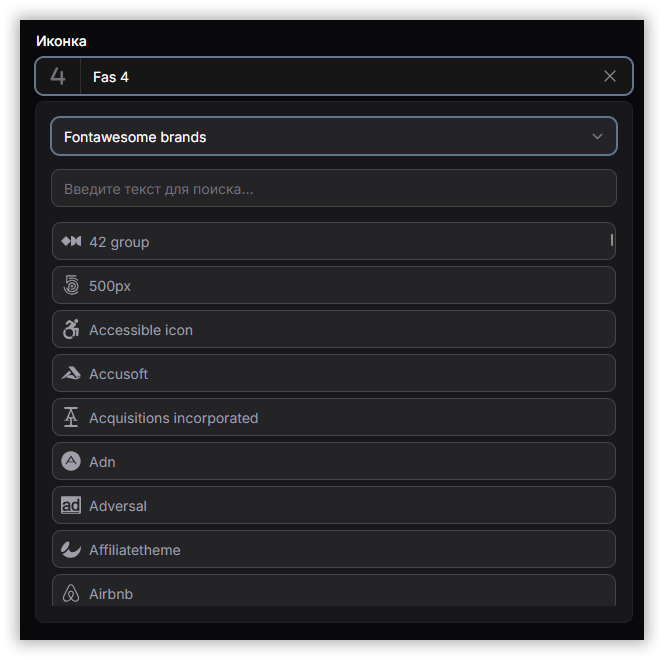Click the Affiliatetheme swoosh icon
Image resolution: width=664 pixels, height=660 pixels.
tap(71, 550)
